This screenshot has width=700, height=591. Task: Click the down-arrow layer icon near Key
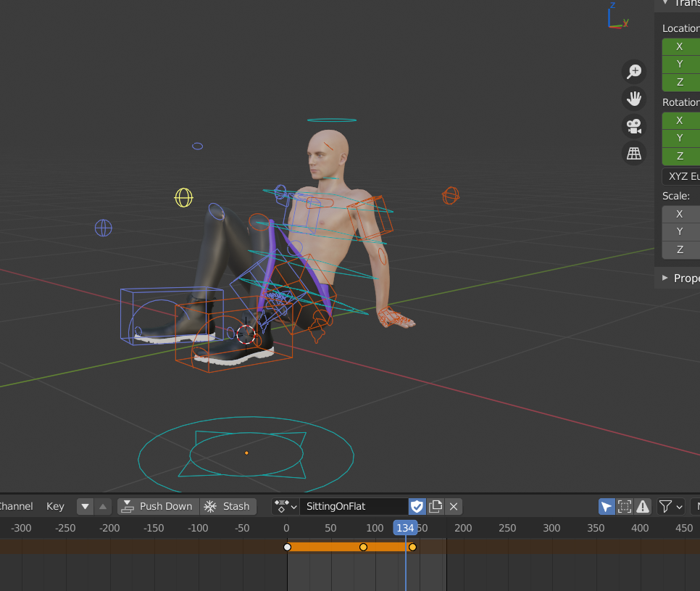pyautogui.click(x=86, y=506)
